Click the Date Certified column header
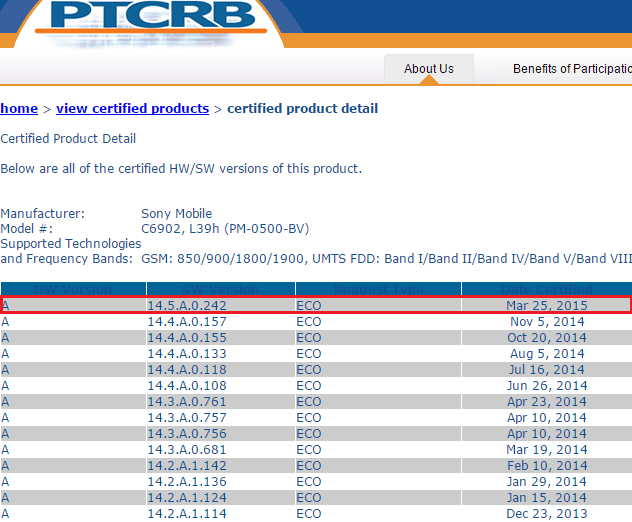Screen dimensions: 632x522 tap(547, 289)
